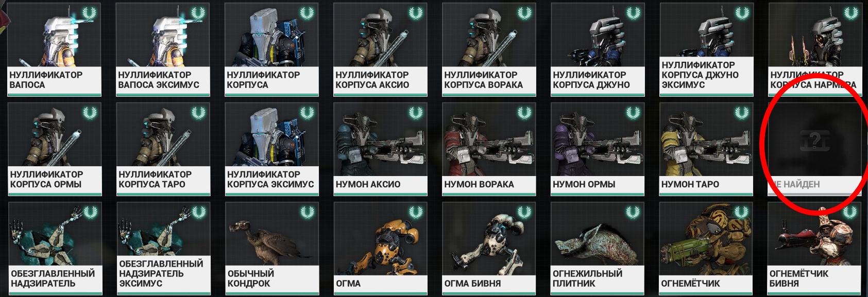
Task: Select the ОБЫЧНЫЙ КОНДРОК bird entry
Action: [272, 249]
